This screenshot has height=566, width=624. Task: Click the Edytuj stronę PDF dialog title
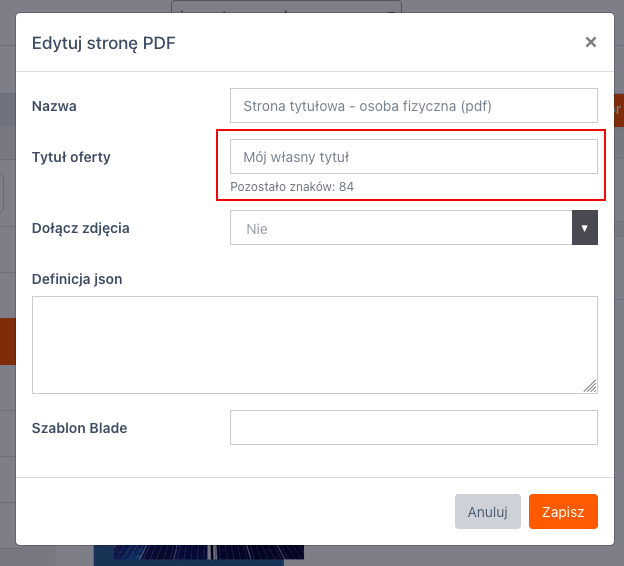tap(104, 42)
